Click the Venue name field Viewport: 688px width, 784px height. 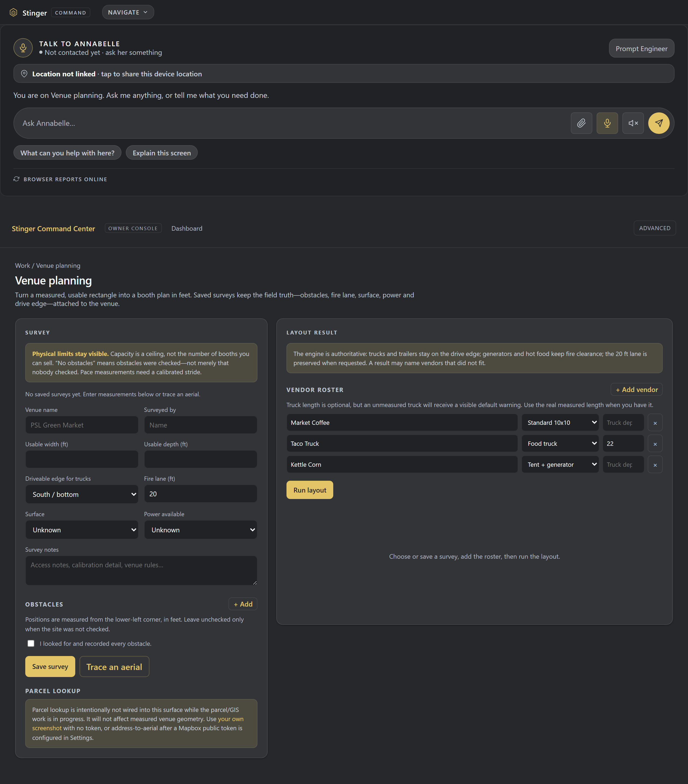(x=82, y=425)
